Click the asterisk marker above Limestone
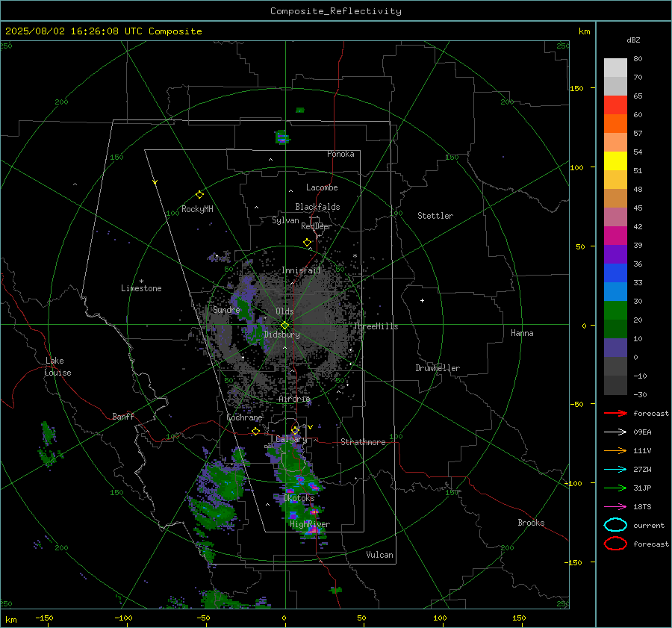 click(141, 282)
